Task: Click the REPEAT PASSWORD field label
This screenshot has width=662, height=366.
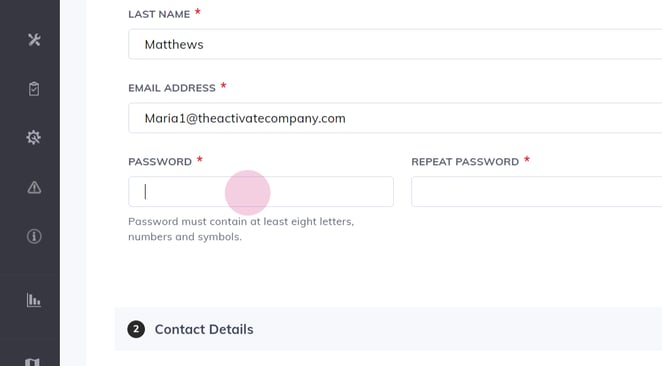Action: pyautogui.click(x=465, y=162)
